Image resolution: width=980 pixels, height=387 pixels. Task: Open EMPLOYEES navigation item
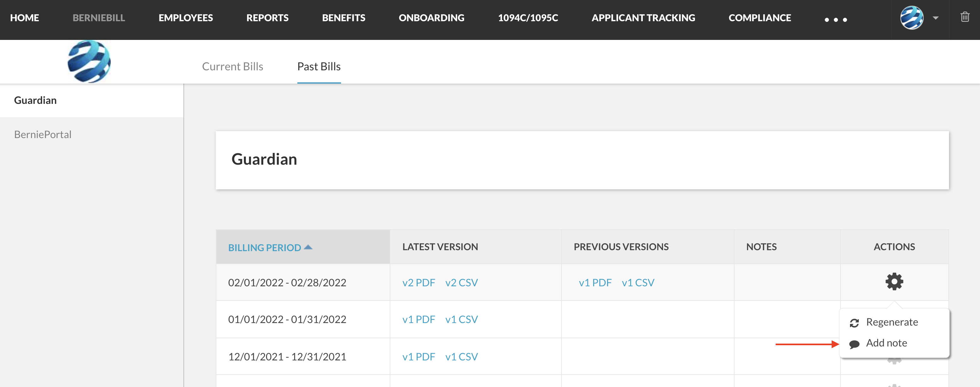(x=186, y=18)
